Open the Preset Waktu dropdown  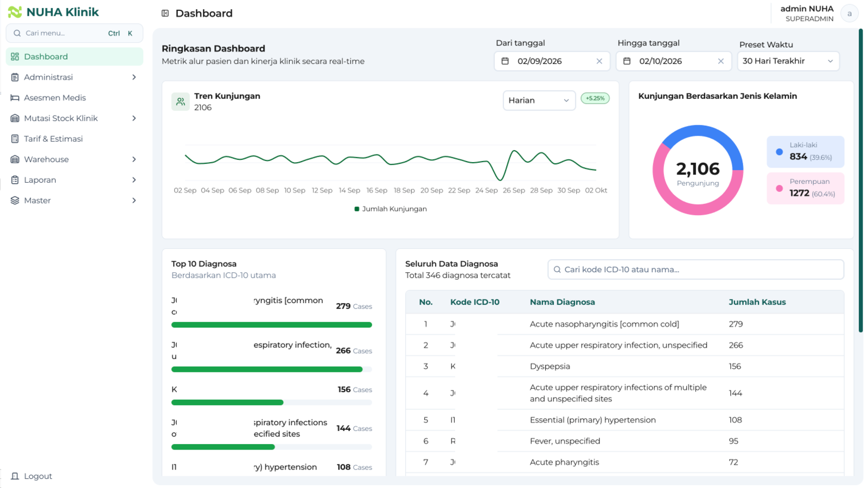click(788, 61)
